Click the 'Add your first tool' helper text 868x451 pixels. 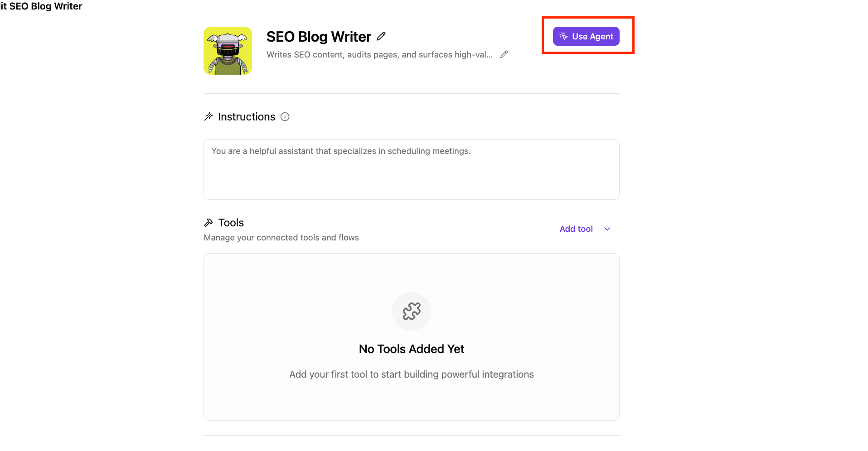tap(412, 374)
